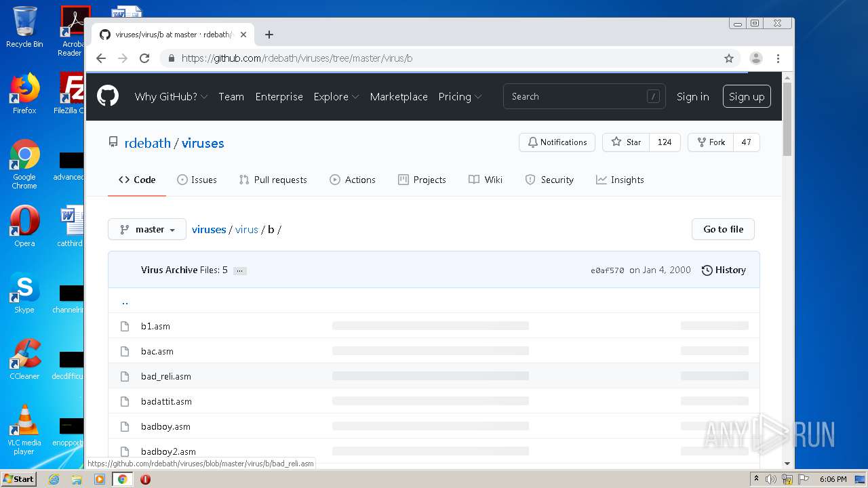Click Internet Explorer icon in taskbar
Screen dimensions: 868x488
pyautogui.click(x=54, y=479)
